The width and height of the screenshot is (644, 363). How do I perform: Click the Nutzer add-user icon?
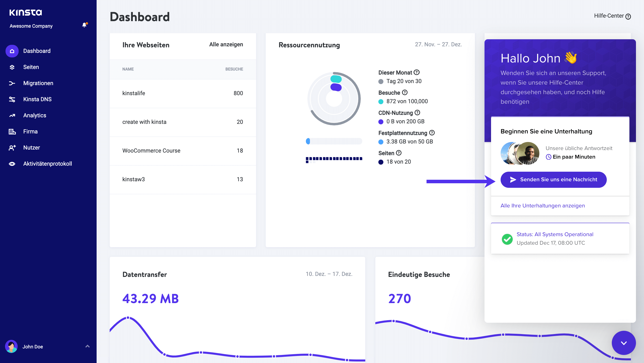(x=12, y=148)
